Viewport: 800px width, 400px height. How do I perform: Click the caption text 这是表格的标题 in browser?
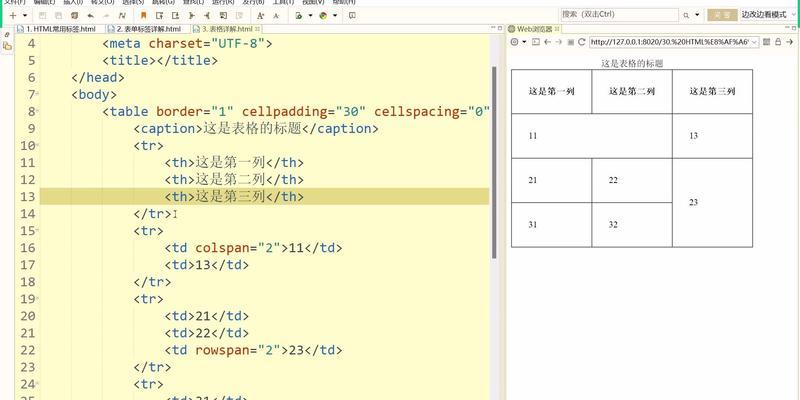click(x=632, y=64)
